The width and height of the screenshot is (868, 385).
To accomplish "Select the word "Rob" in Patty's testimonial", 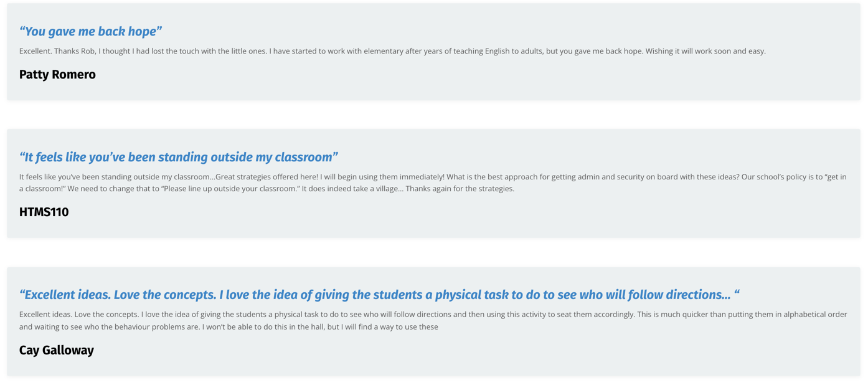I will tap(88, 51).
